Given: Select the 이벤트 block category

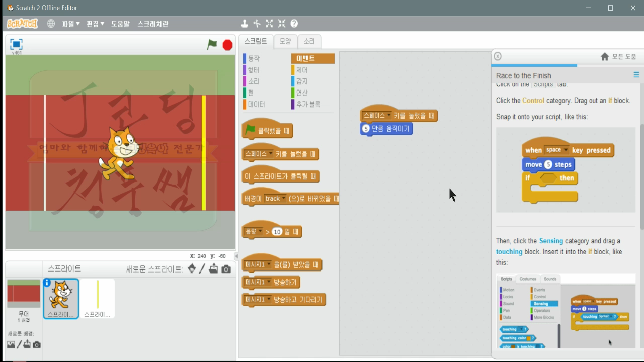Looking at the screenshot, I should coord(312,58).
